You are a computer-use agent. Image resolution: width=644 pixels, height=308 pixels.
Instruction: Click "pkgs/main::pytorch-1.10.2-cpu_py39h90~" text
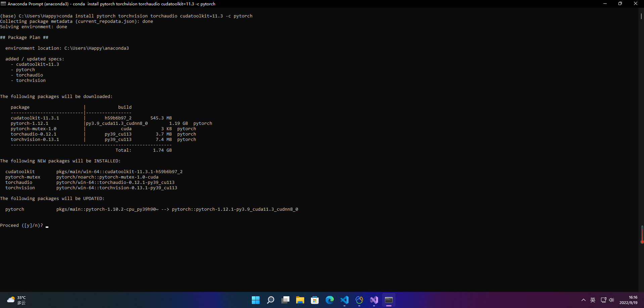click(107, 209)
